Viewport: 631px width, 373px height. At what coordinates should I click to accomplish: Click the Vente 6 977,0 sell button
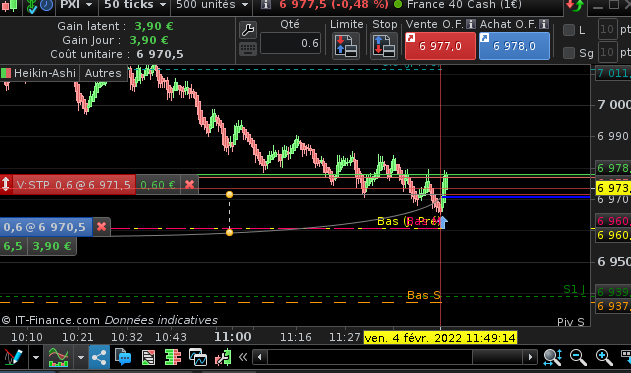point(440,46)
